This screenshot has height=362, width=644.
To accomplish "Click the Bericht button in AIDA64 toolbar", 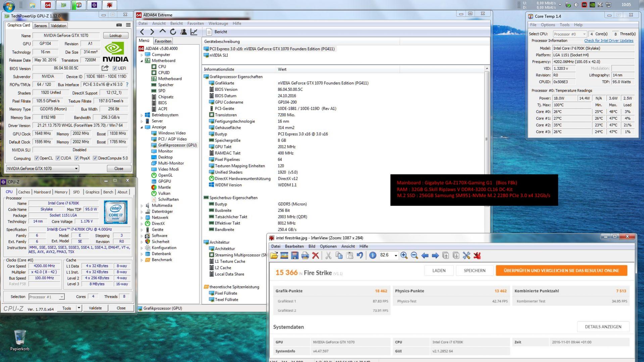I will click(x=217, y=32).
